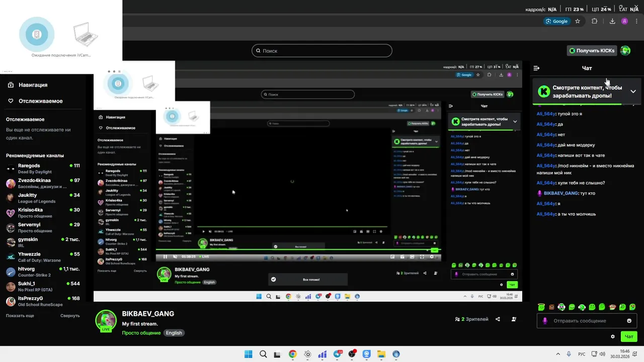The image size is (644, 362).
Task: Open the Zvezdo4kinaa recommended channel
Action: pos(43,184)
